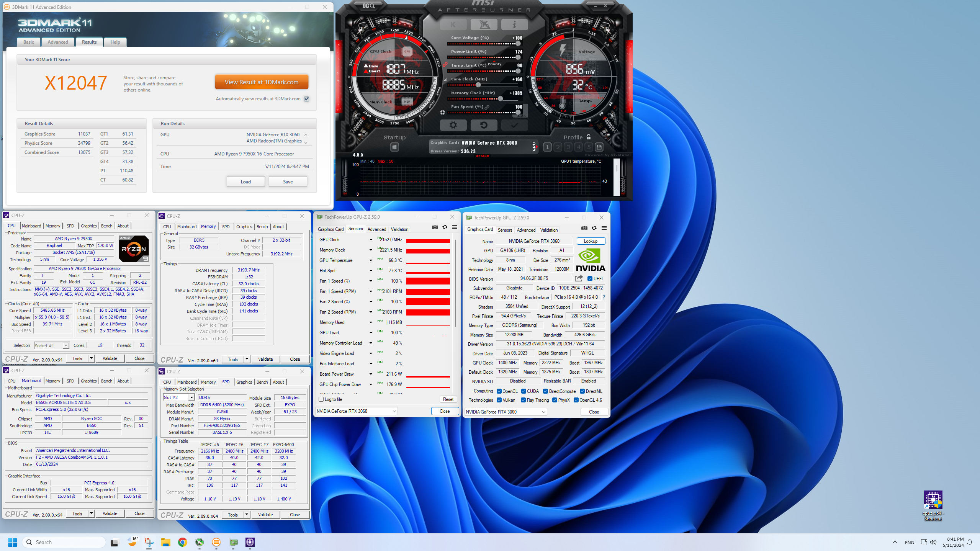980x551 pixels.
Task: Click Reset button in GPU-Z Sensors
Action: pyautogui.click(x=448, y=399)
